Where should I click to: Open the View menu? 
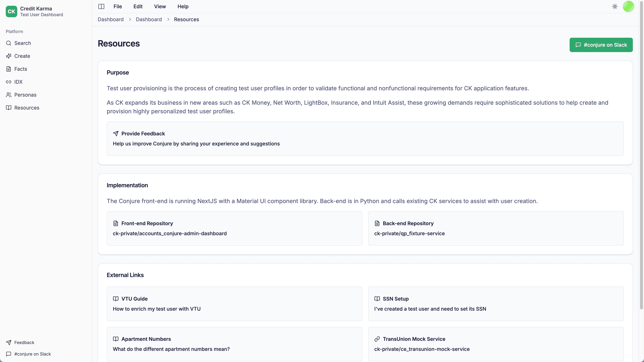[x=160, y=6]
